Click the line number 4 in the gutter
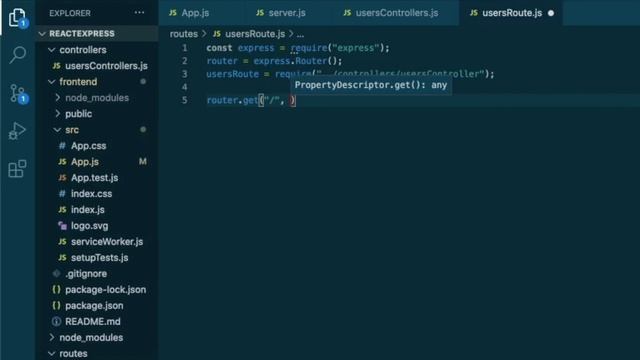The image size is (640, 360). 184,87
